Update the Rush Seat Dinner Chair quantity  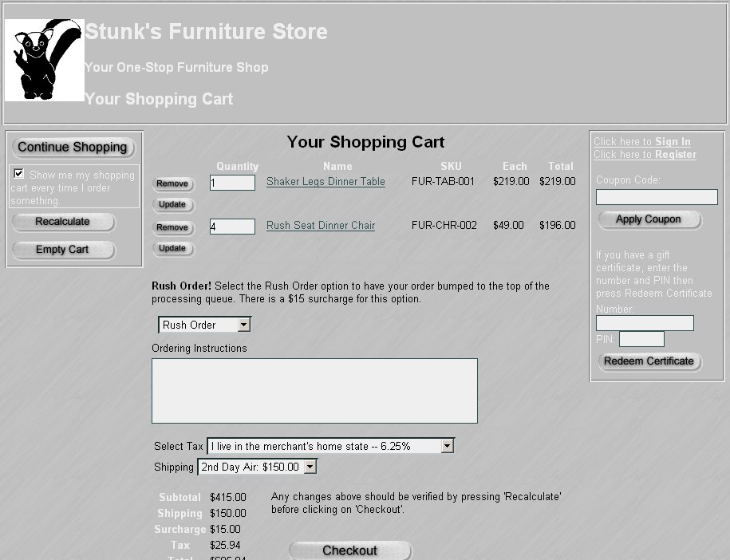(x=172, y=249)
